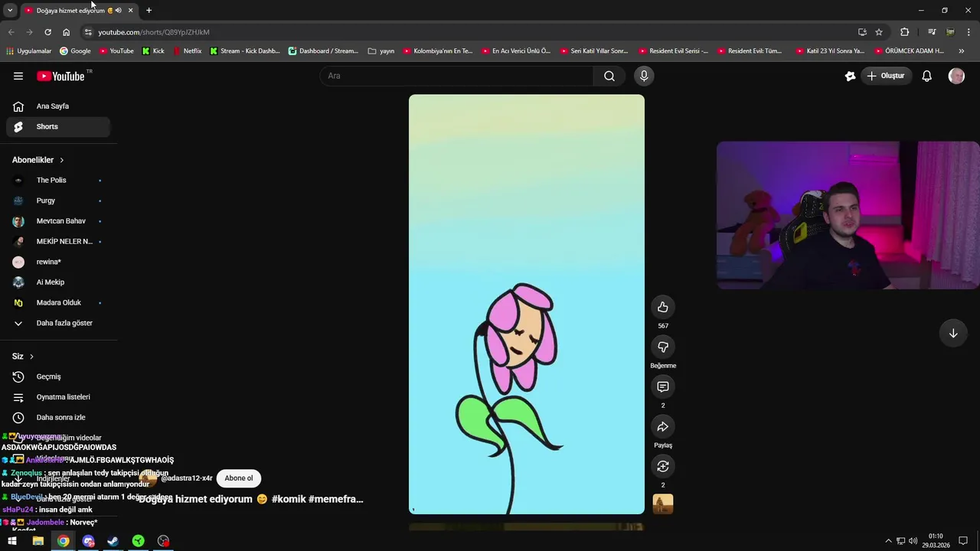Open the Chrome three-dot menu

(969, 32)
